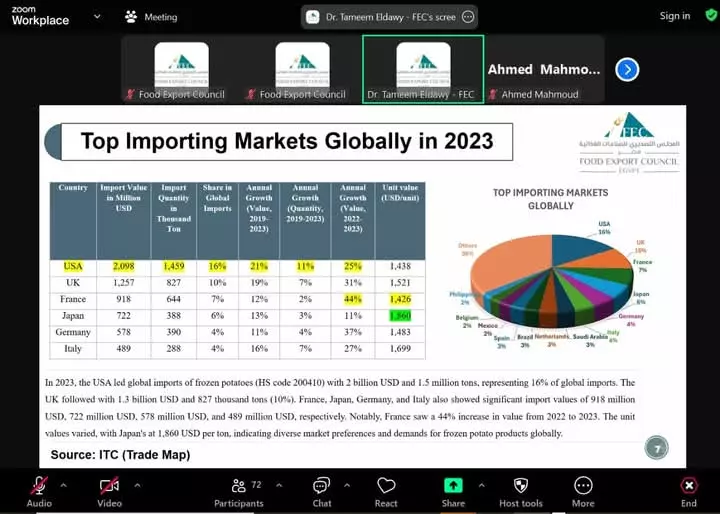Image resolution: width=720 pixels, height=514 pixels.
Task: Click the green Share screen icon
Action: 453,487
